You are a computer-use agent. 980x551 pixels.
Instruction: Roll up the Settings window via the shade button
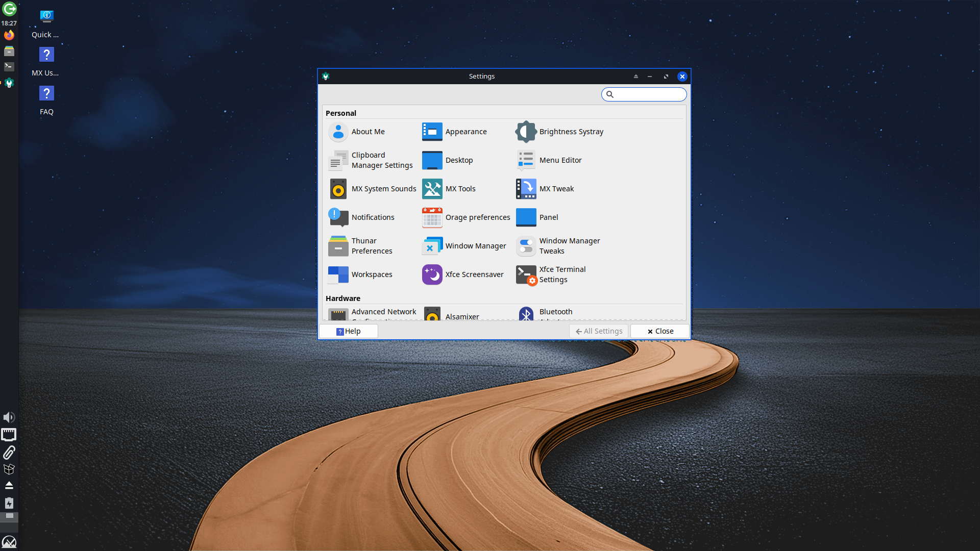pyautogui.click(x=636, y=77)
